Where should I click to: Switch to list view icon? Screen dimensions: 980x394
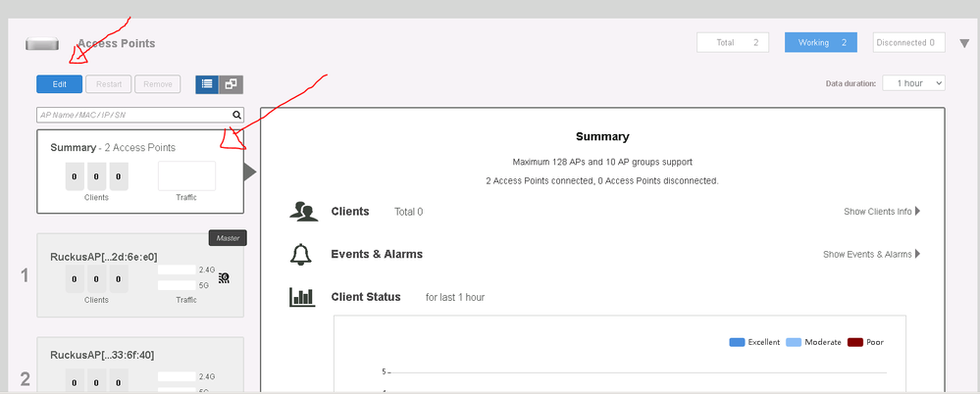coord(207,84)
